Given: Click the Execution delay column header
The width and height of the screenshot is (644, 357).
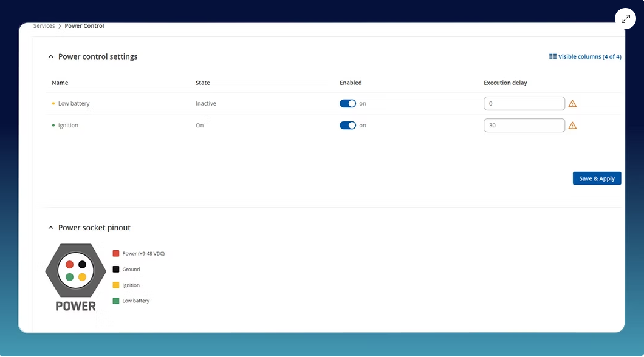Looking at the screenshot, I should pyautogui.click(x=505, y=83).
